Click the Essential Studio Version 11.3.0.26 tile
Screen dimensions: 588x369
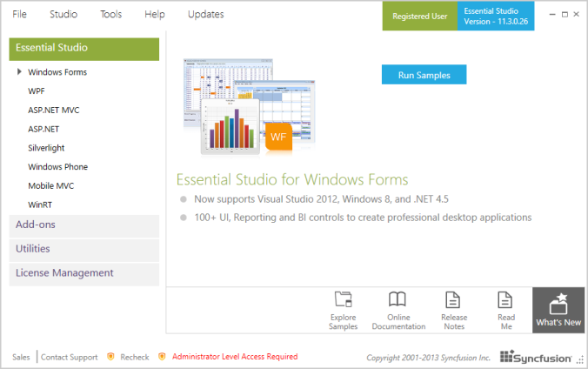coord(496,17)
